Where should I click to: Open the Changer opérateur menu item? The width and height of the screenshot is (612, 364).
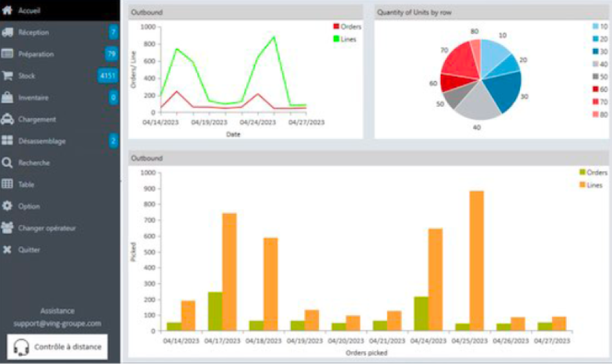tap(46, 228)
